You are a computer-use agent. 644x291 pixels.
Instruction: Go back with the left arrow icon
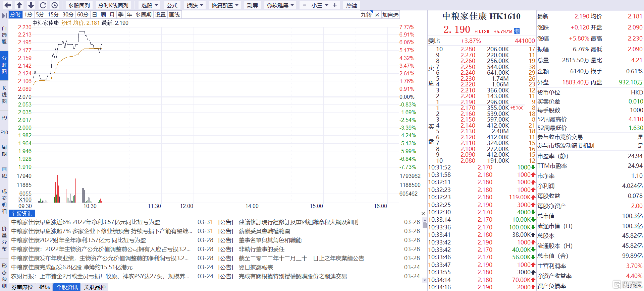coord(7,5)
